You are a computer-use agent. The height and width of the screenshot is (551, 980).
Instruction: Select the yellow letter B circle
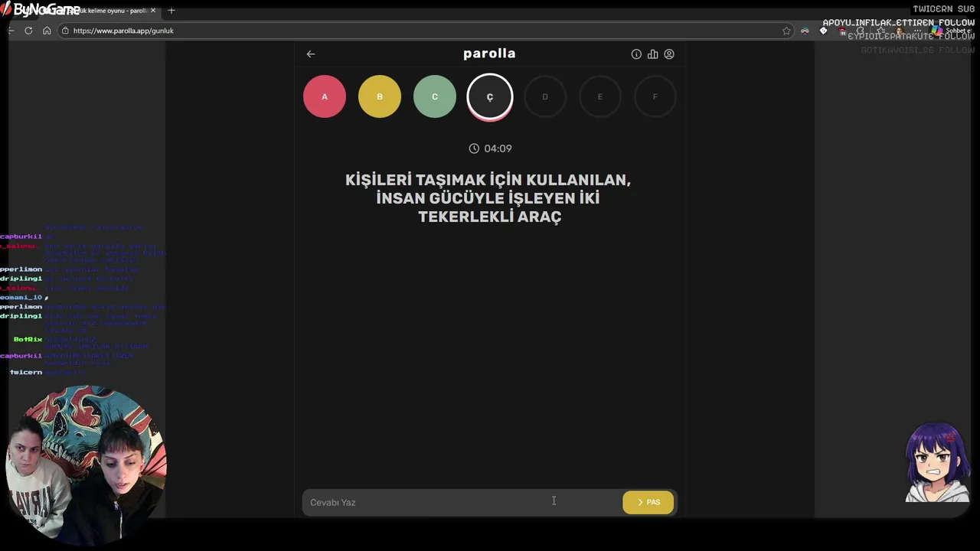pyautogui.click(x=380, y=96)
